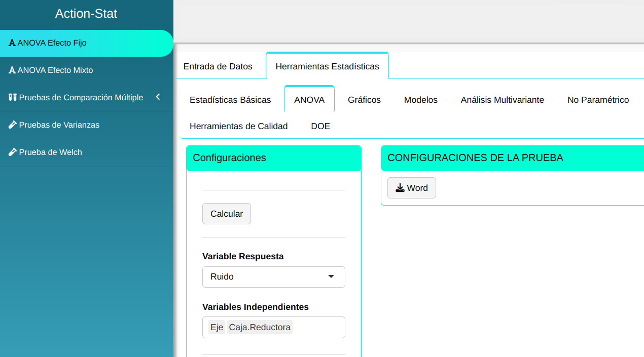This screenshot has height=357, width=644.
Task: Select the Herramientas Estadísticas tab
Action: pyautogui.click(x=327, y=66)
